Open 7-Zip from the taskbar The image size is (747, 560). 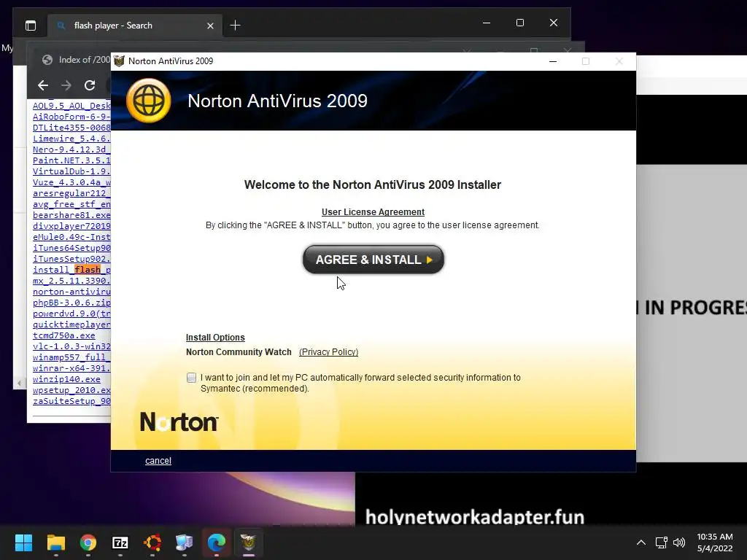point(120,542)
